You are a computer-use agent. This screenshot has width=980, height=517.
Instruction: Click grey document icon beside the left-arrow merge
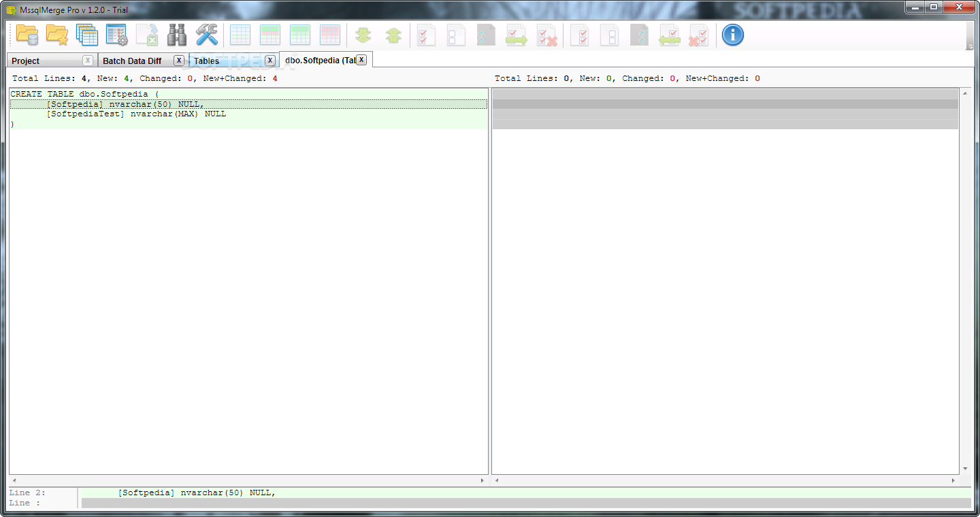pyautogui.click(x=640, y=35)
